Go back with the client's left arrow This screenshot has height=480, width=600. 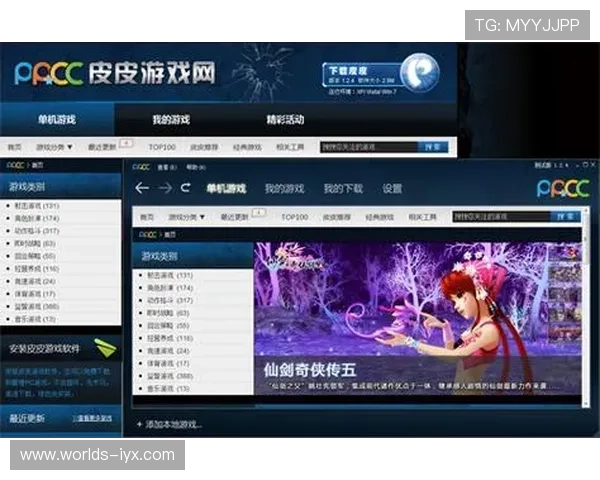click(142, 188)
